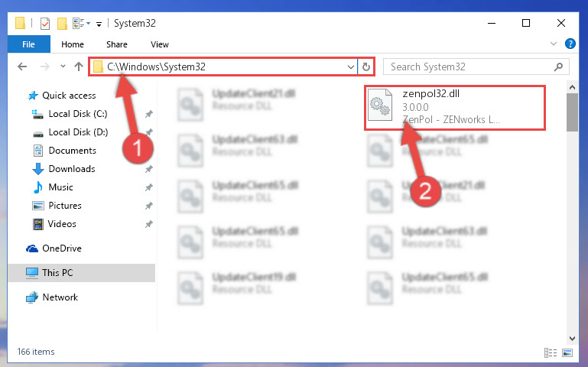
Task: Open the Share ribbon tab
Action: pos(117,44)
